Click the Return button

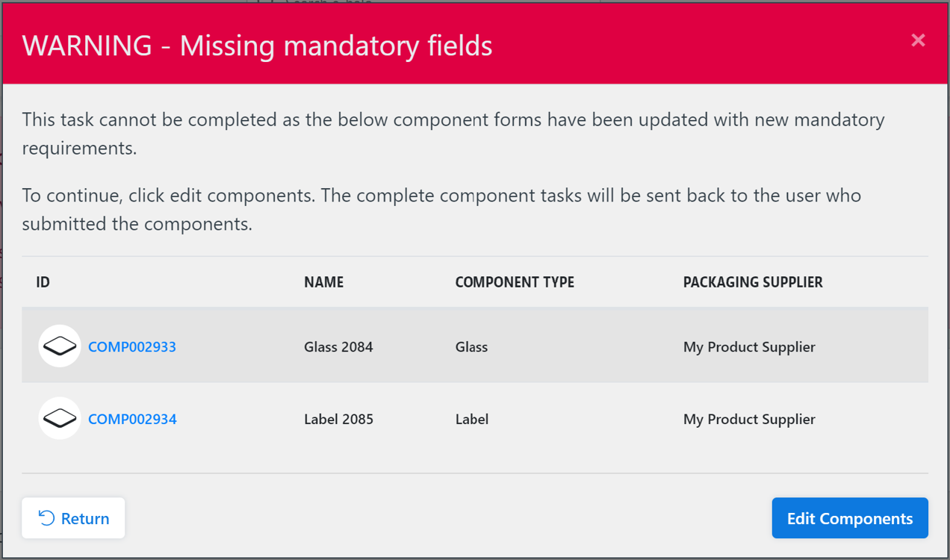73,517
